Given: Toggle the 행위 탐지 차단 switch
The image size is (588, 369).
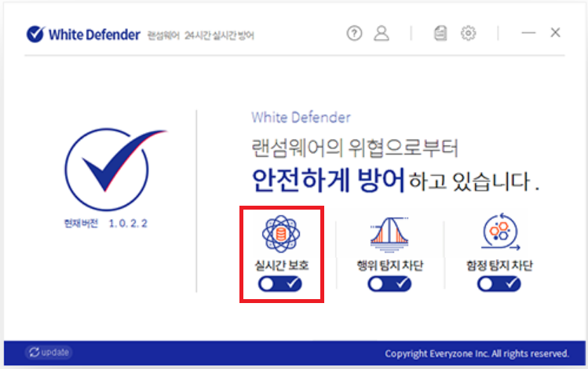Looking at the screenshot, I should (389, 284).
